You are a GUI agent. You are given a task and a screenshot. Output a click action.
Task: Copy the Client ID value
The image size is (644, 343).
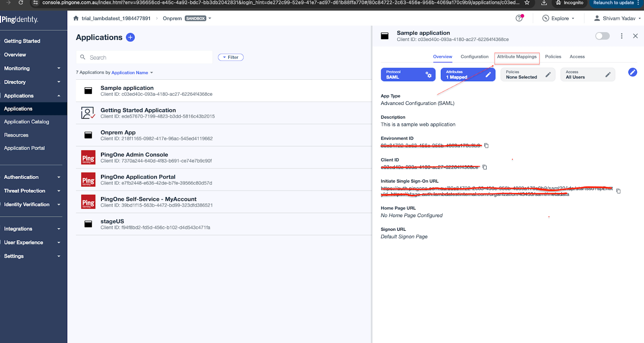(485, 167)
